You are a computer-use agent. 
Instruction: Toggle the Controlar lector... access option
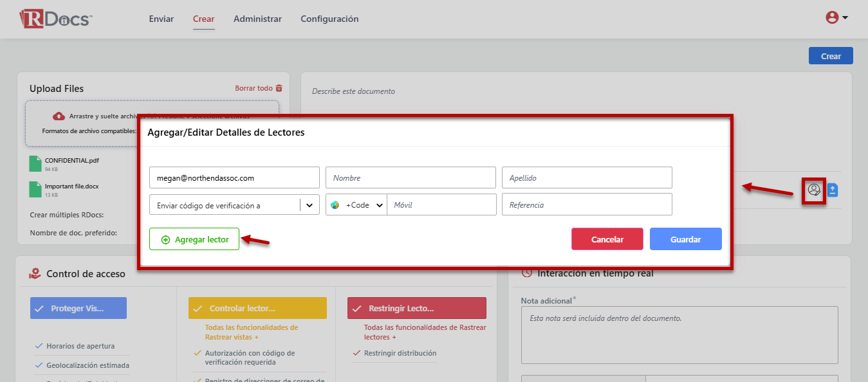257,308
